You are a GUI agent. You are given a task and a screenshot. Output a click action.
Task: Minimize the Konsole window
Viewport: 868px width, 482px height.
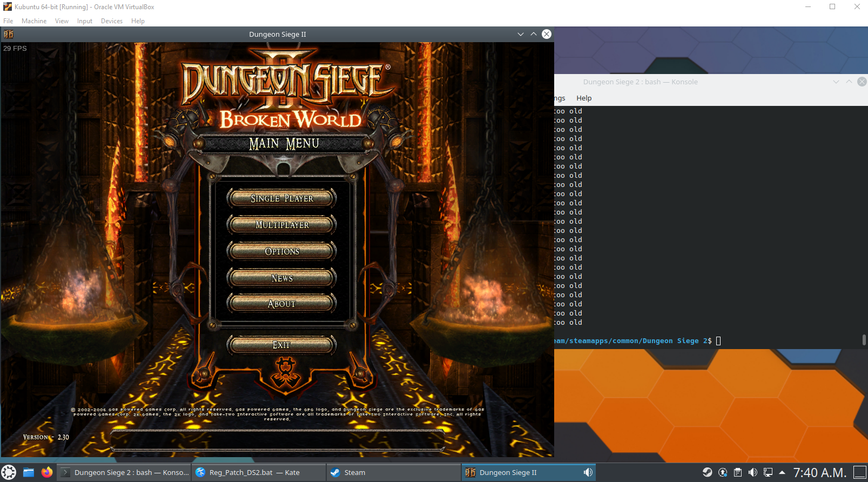(836, 82)
